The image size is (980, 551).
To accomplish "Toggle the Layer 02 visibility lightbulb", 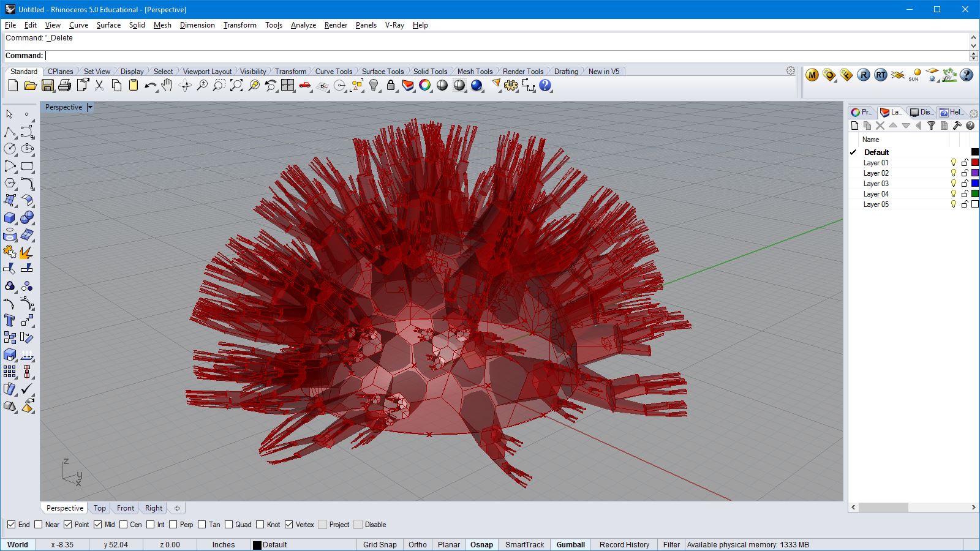I will click(953, 173).
